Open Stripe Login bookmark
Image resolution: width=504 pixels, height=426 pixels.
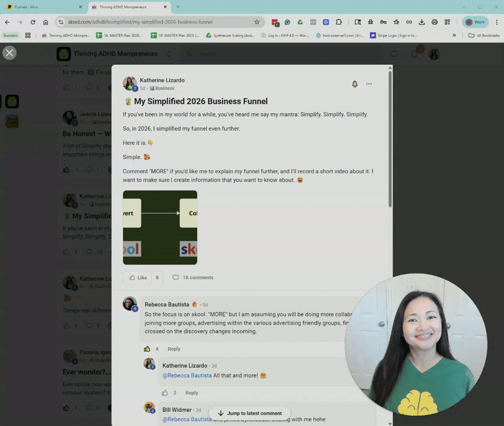394,35
